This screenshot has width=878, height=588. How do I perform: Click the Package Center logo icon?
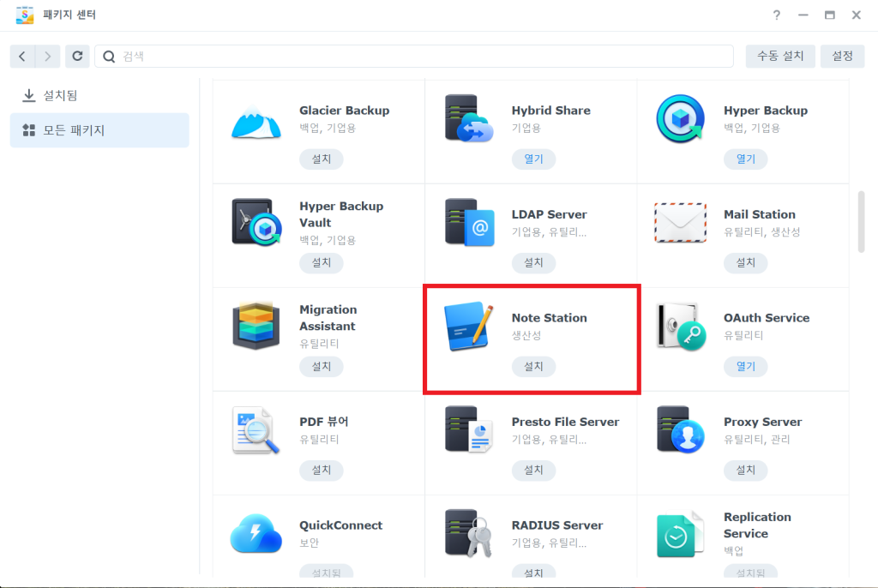click(x=25, y=15)
